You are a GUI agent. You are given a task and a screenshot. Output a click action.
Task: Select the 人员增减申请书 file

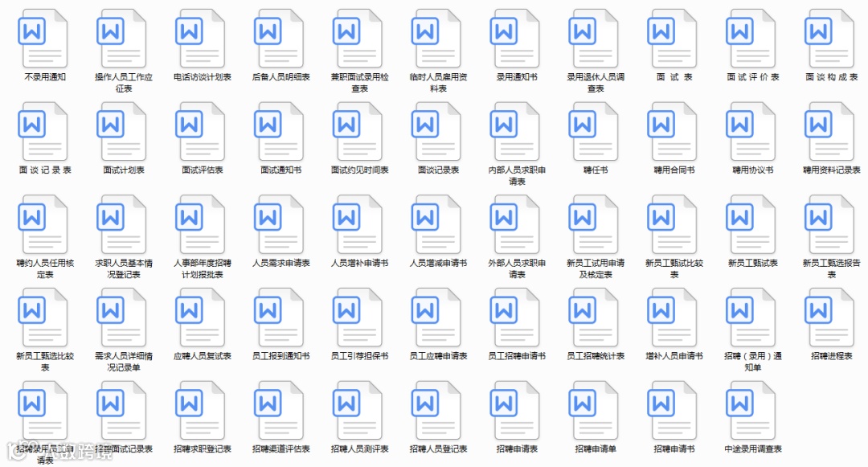pos(437,225)
